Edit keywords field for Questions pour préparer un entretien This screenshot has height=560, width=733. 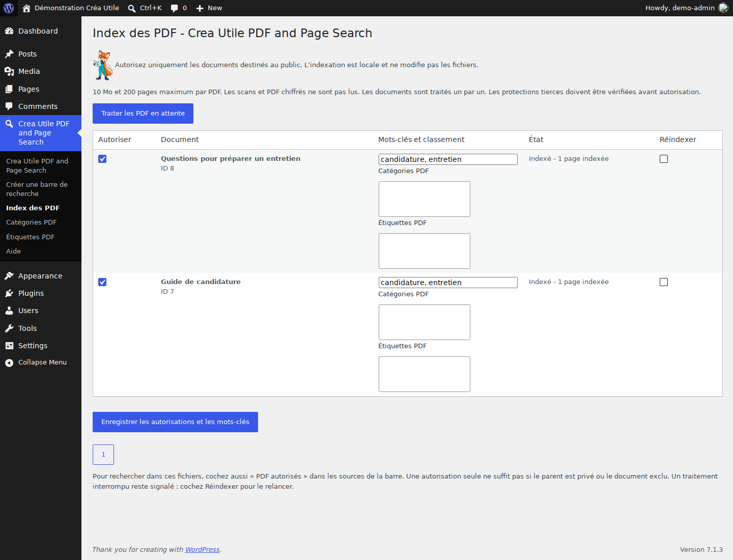pyautogui.click(x=448, y=159)
